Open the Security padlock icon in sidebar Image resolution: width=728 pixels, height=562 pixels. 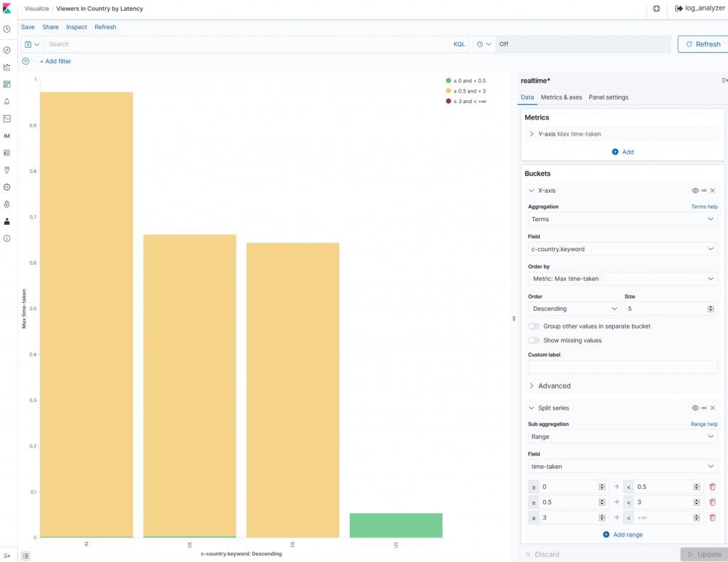coord(7,204)
